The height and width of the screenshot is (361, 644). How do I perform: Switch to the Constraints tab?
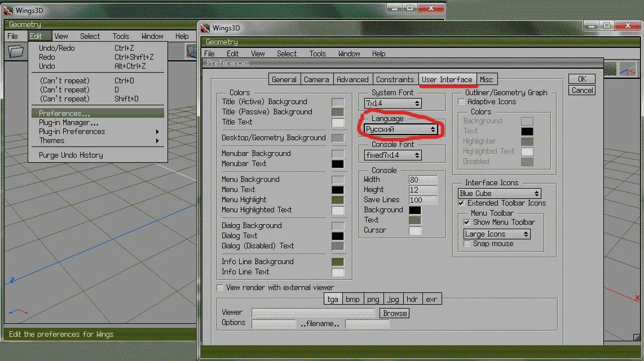coord(395,79)
